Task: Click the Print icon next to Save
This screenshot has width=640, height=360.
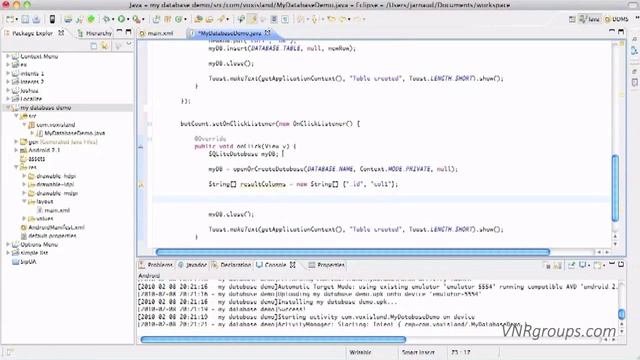Action: (x=36, y=19)
